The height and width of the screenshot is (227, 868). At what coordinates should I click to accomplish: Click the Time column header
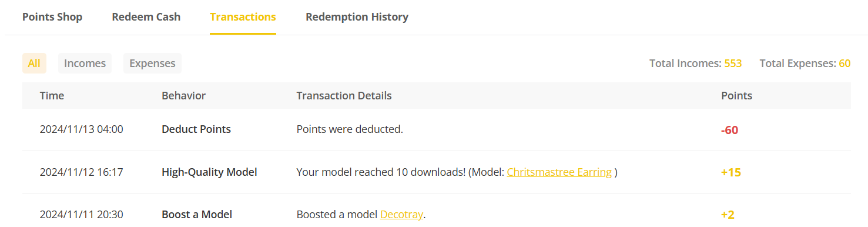coord(52,95)
